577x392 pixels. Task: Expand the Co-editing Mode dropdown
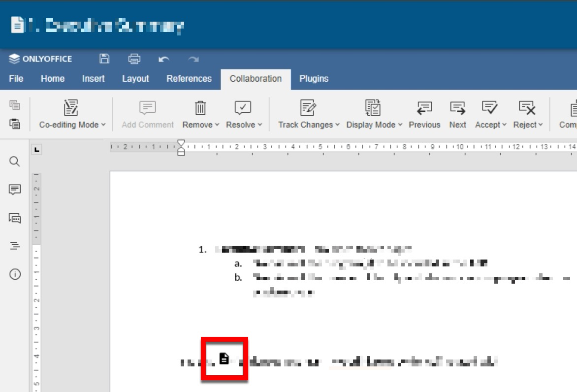(x=72, y=125)
